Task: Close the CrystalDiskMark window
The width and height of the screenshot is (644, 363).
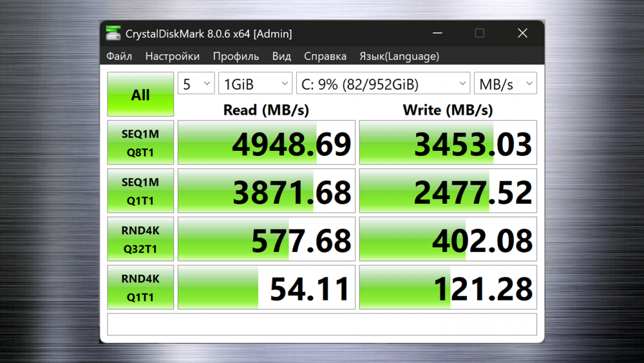Action: pos(522,34)
